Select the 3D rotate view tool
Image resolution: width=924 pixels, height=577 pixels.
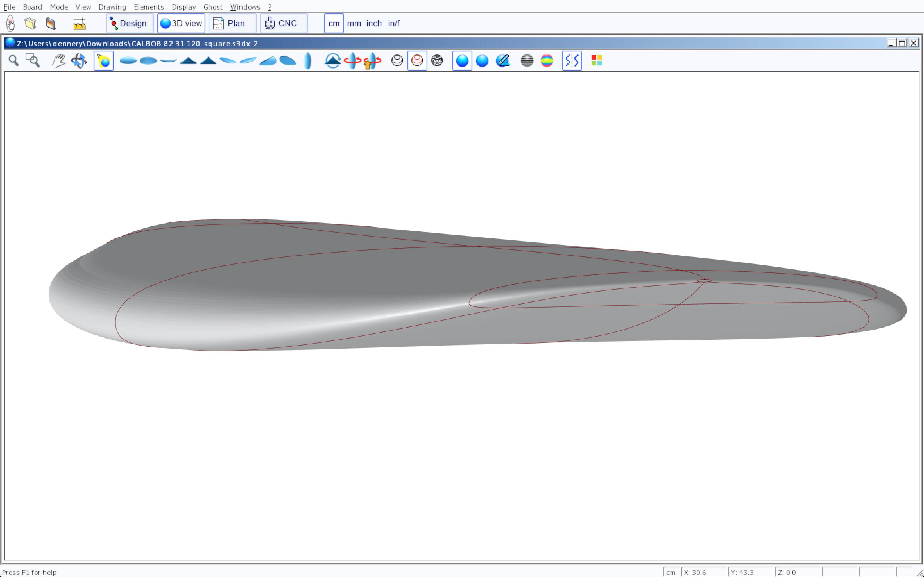(79, 61)
